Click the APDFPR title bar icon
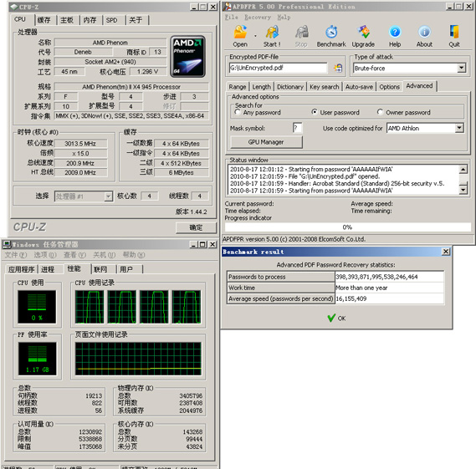This screenshot has height=469, width=476. click(227, 7)
